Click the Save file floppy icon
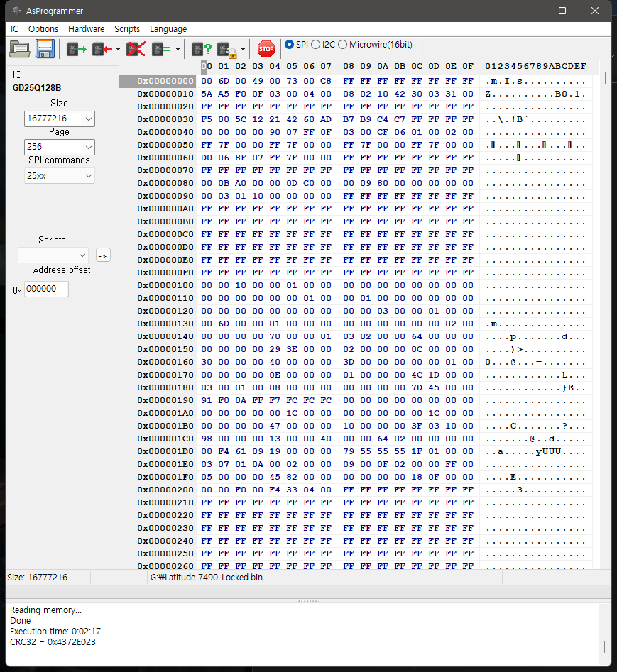Viewport: 617px width, 672px height. (45, 49)
